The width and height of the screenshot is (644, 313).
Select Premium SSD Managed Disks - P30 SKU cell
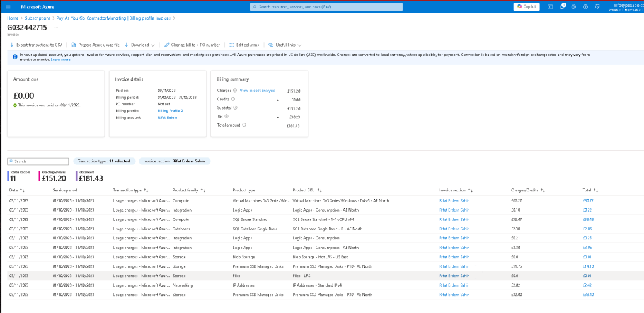click(332, 295)
